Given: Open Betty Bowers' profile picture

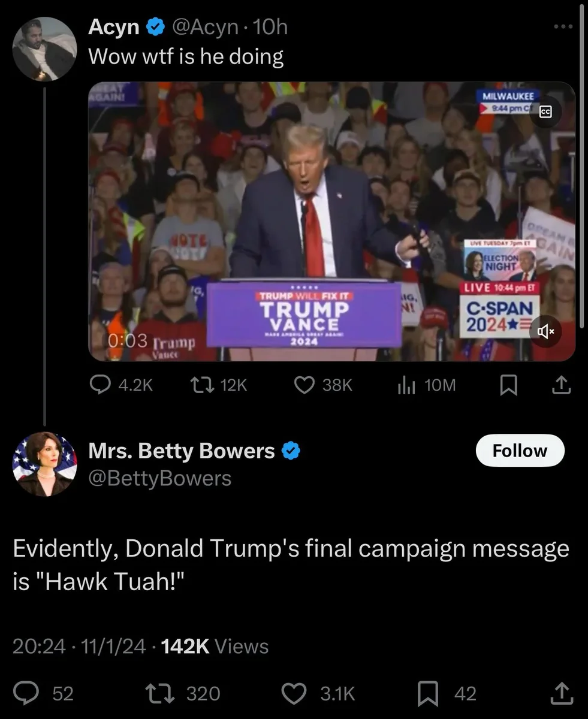Looking at the screenshot, I should tap(44, 464).
